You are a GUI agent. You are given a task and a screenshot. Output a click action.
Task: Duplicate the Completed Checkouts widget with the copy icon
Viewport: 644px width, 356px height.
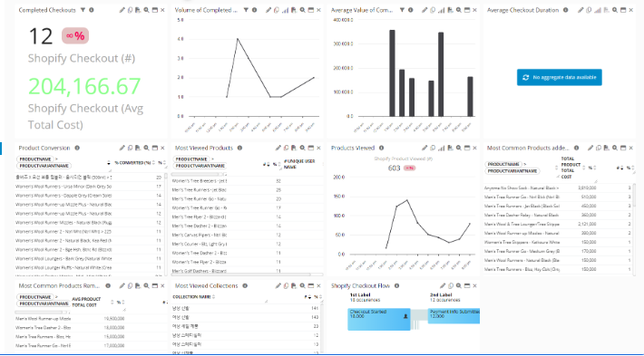click(x=131, y=10)
